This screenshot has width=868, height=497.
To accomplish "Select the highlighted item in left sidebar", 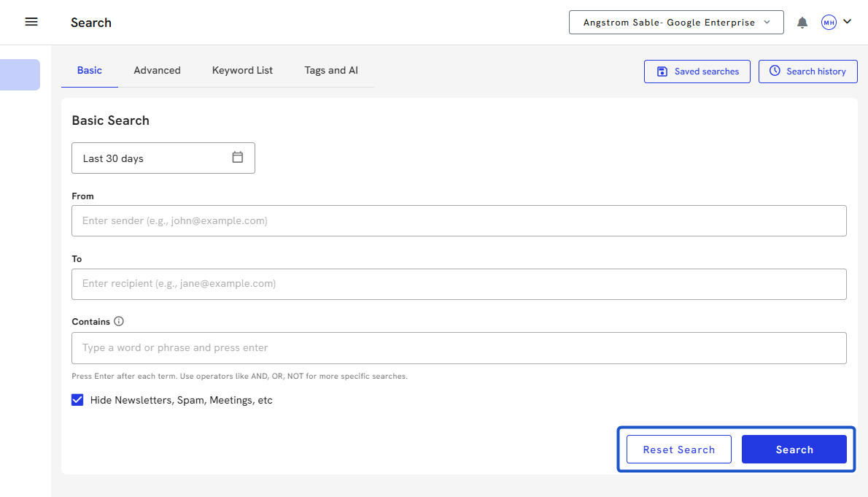I will point(20,75).
